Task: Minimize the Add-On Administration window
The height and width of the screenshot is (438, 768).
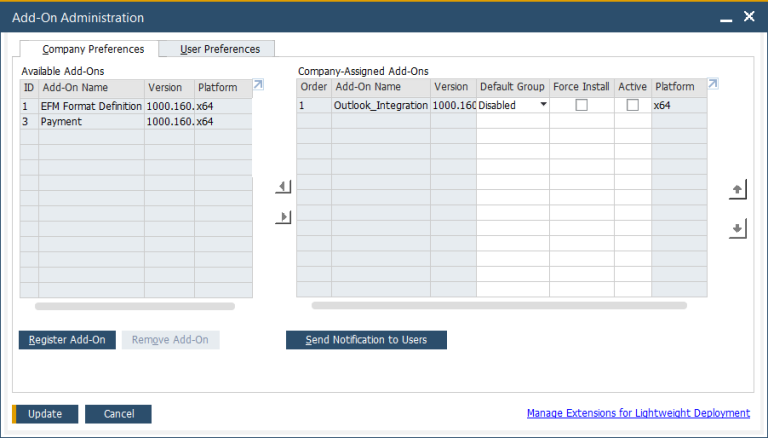Action: pyautogui.click(x=726, y=17)
